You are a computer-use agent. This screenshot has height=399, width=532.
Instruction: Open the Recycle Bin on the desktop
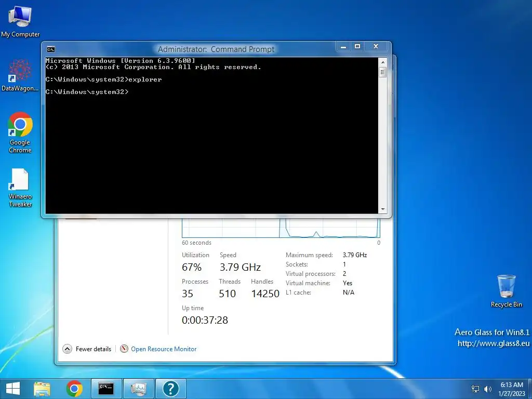point(506,291)
